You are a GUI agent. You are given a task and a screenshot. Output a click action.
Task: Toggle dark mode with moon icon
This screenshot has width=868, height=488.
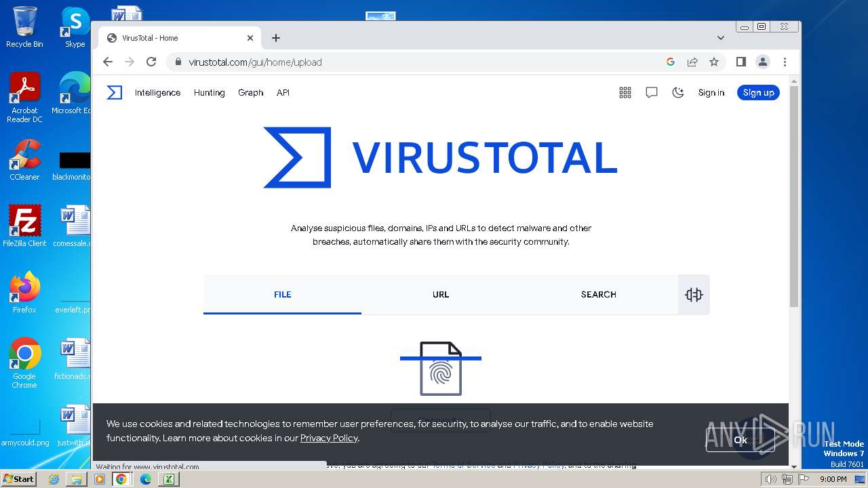coord(677,93)
